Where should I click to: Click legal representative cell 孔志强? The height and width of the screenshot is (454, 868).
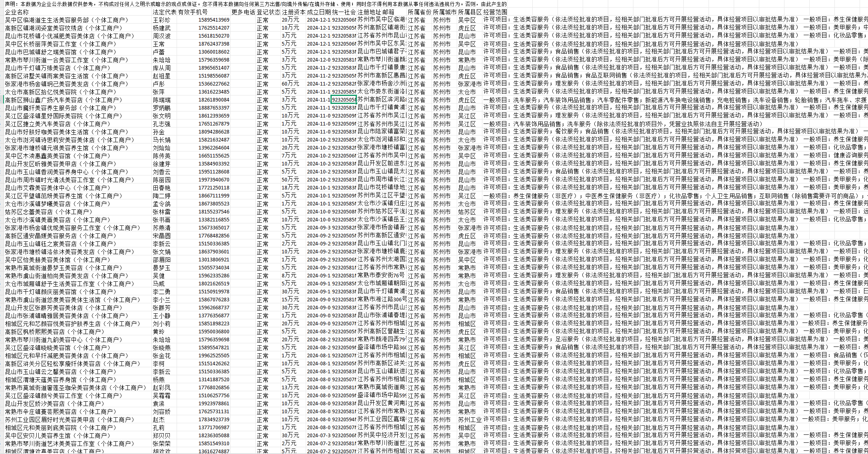[x=161, y=124]
